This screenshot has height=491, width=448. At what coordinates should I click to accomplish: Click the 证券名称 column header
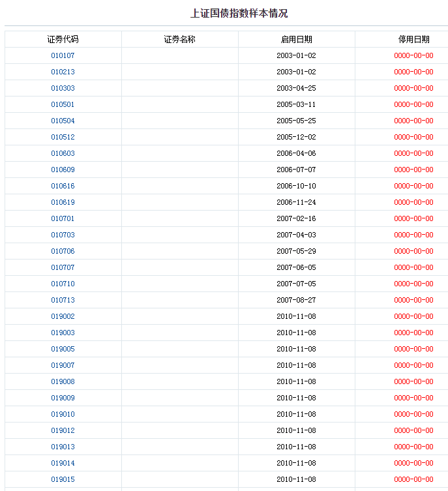[179, 39]
